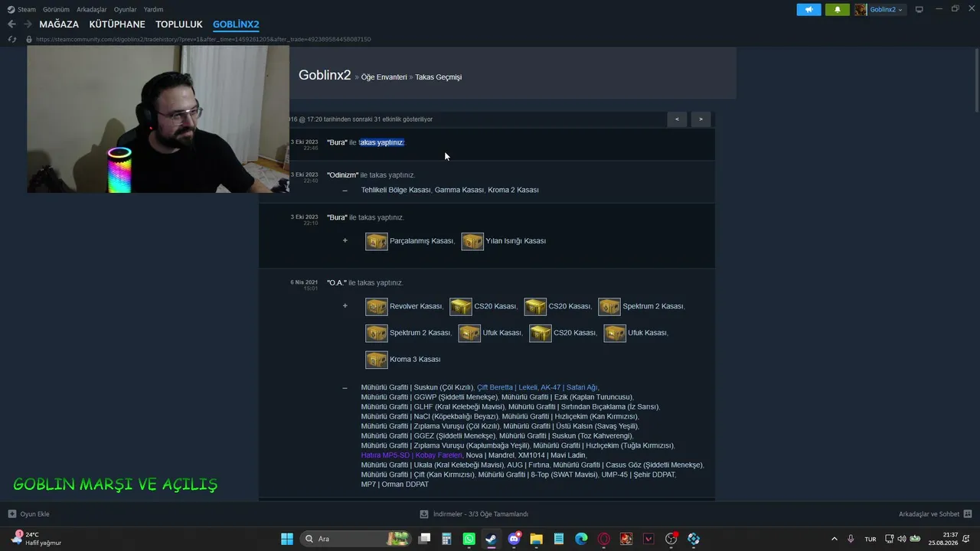Open the Görünüm menu
980x551 pixels.
(56, 9)
